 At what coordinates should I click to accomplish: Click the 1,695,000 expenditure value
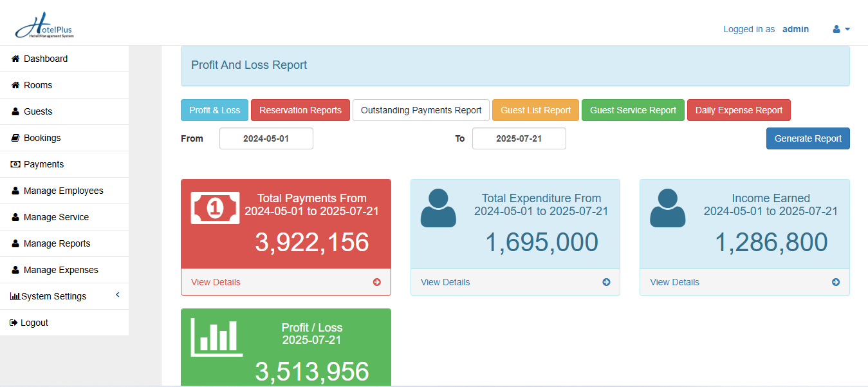tap(541, 242)
